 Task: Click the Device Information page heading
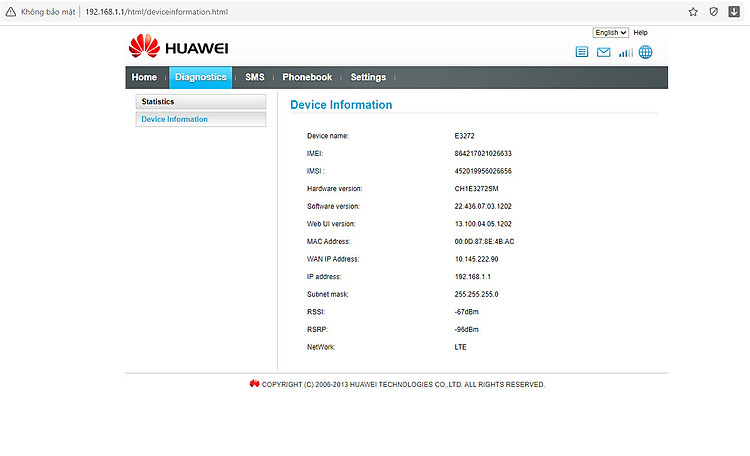click(341, 105)
